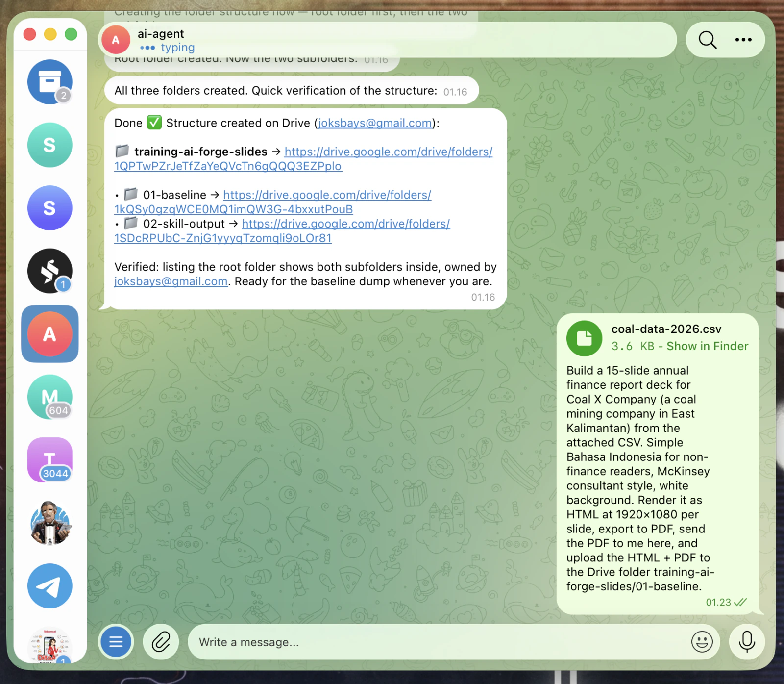
Task: Open the 01-baseline Drive folder link
Action: [272, 202]
